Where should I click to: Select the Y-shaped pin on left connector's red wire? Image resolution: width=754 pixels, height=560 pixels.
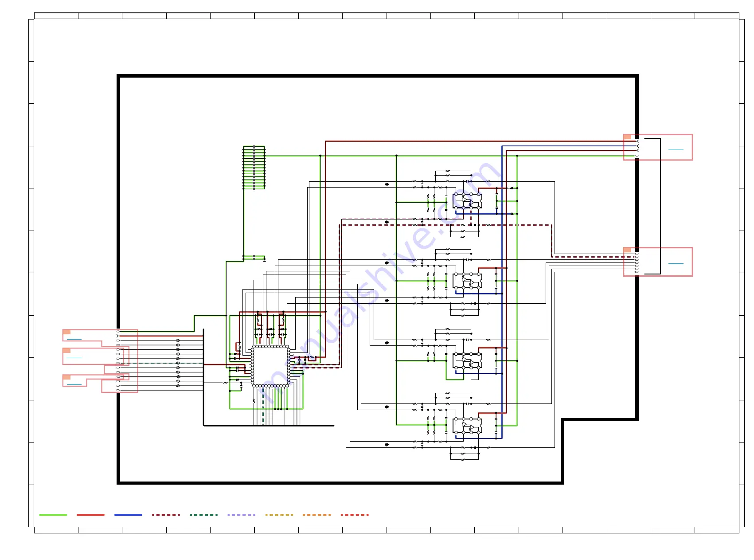click(x=118, y=336)
